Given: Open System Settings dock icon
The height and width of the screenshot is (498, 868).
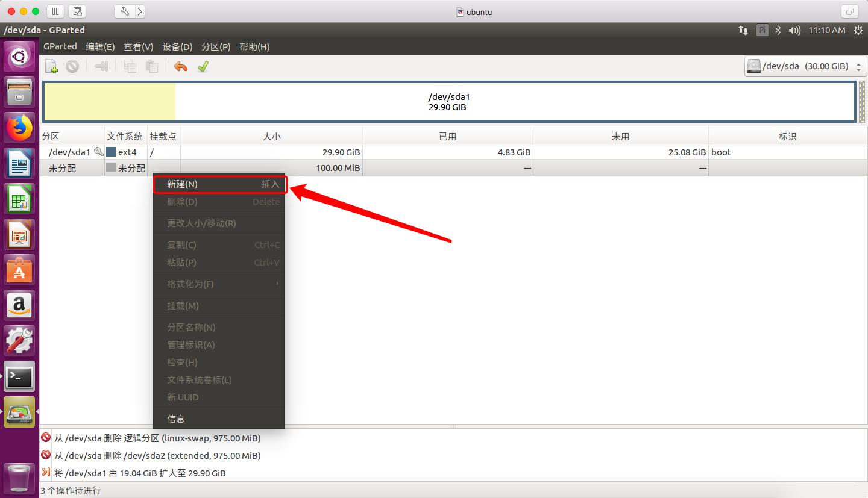Looking at the screenshot, I should coord(20,341).
